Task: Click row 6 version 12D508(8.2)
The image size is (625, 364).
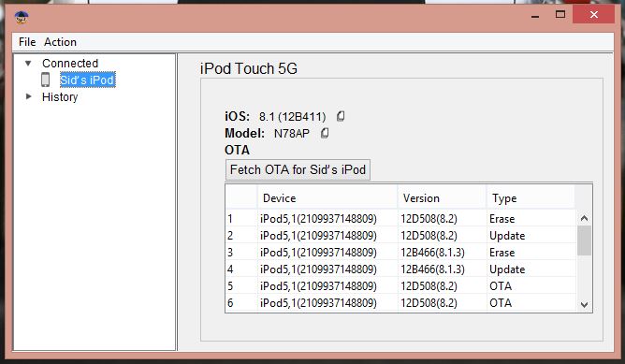Action: (442, 303)
